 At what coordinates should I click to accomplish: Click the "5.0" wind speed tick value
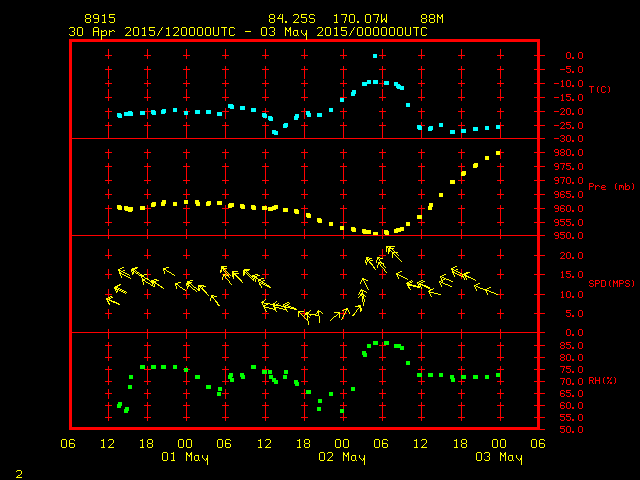click(574, 314)
